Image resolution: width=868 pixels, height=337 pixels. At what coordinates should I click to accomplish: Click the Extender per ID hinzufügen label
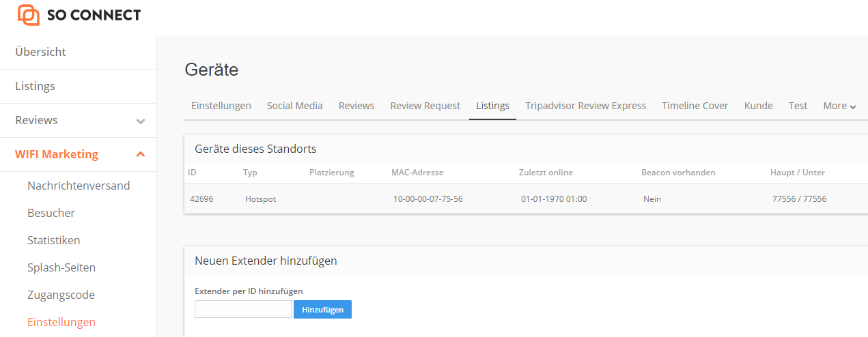(249, 291)
